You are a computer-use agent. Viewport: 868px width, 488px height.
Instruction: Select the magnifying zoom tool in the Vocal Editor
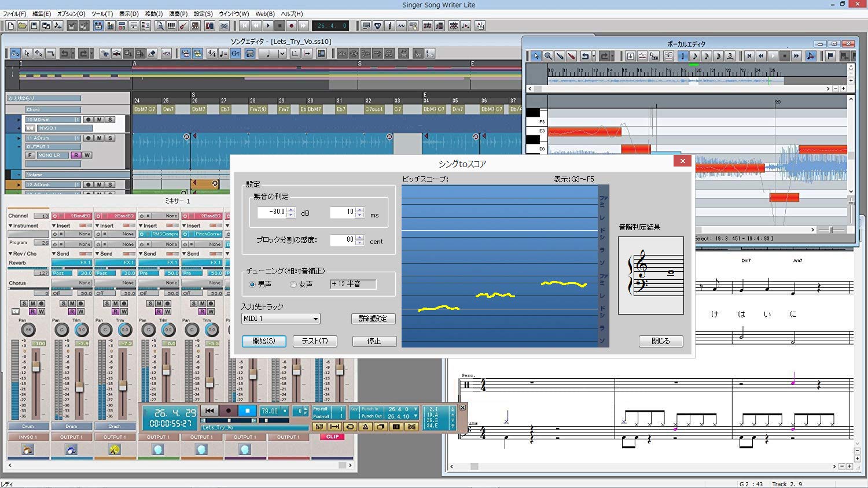pyautogui.click(x=547, y=56)
